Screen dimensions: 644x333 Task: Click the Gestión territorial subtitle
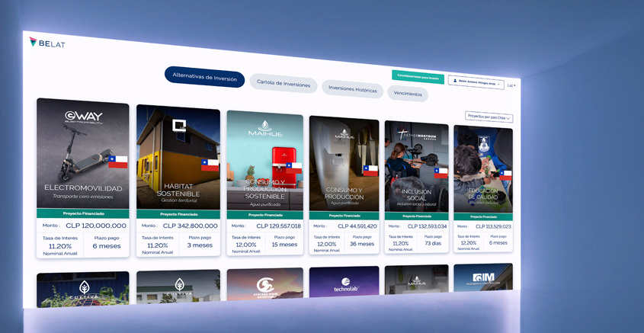[x=179, y=200]
